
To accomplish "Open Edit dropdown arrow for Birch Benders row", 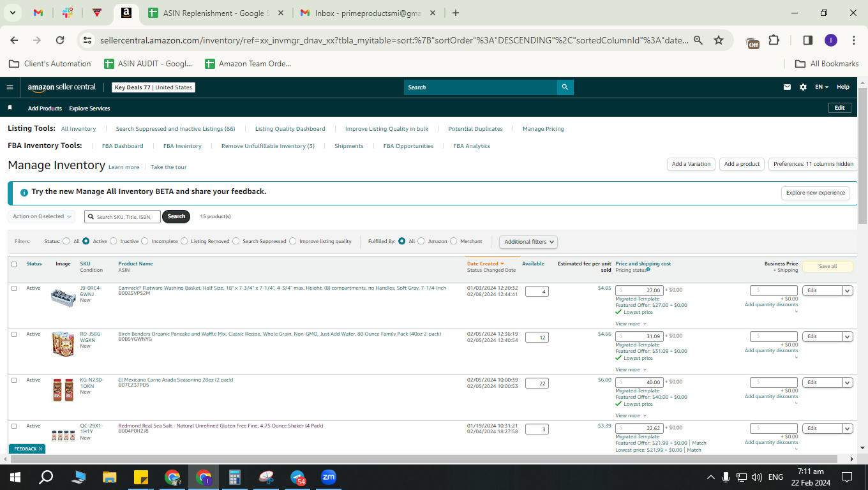I will coord(848,337).
